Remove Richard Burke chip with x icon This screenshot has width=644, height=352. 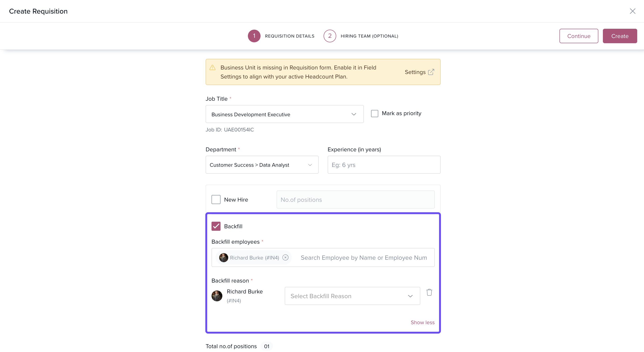[285, 257]
